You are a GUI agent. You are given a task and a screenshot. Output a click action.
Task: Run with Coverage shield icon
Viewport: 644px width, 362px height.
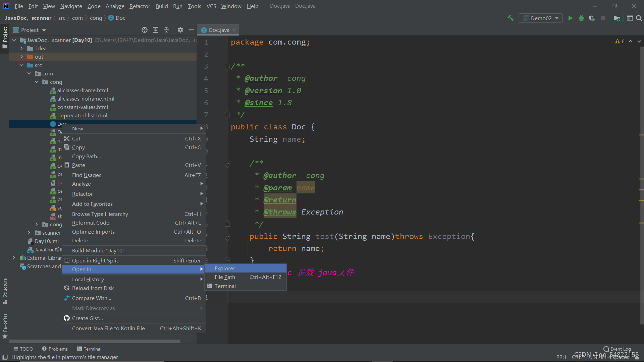tap(592, 18)
